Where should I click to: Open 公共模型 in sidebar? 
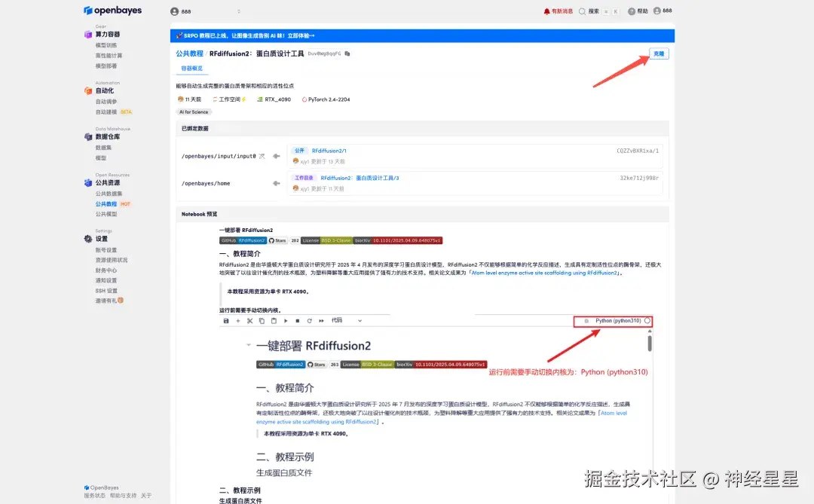[x=106, y=214]
